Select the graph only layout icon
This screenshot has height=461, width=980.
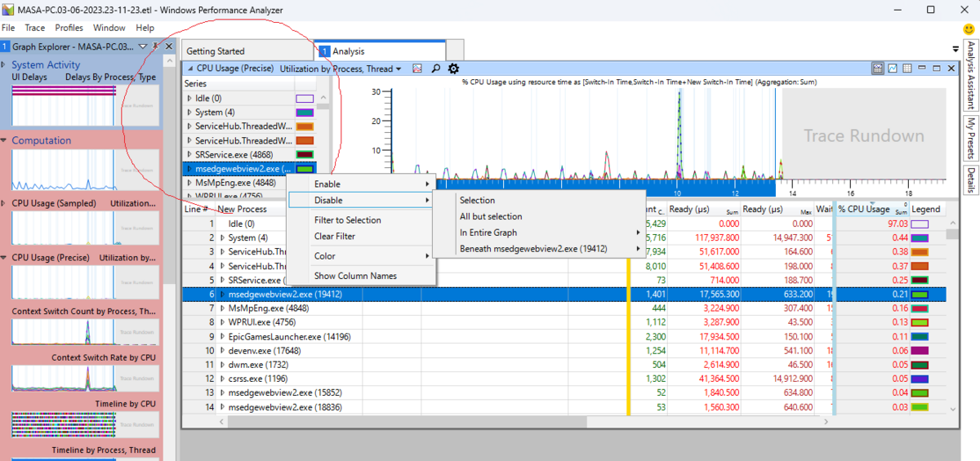pos(893,69)
